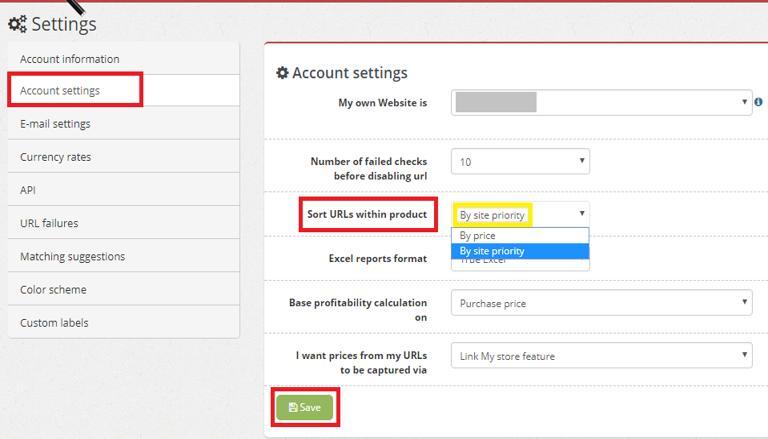The height and width of the screenshot is (439, 768).
Task: View URL failures section
Action: (123, 223)
